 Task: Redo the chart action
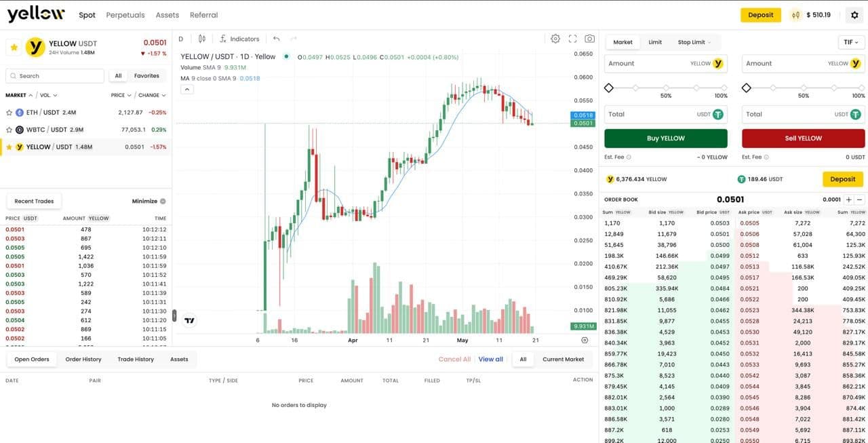(x=294, y=39)
